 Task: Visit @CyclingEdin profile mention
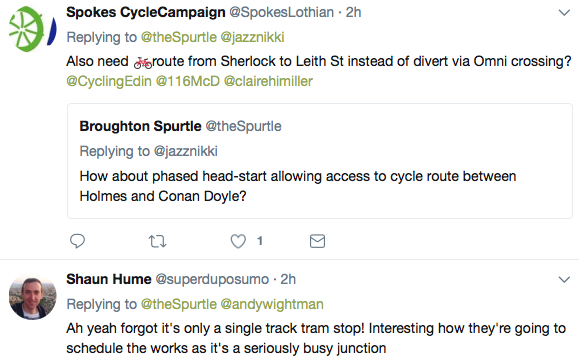pyautogui.click(x=109, y=81)
